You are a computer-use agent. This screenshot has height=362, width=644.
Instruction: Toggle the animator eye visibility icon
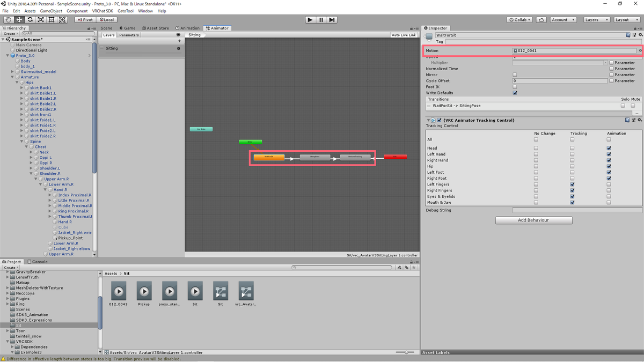tap(179, 35)
